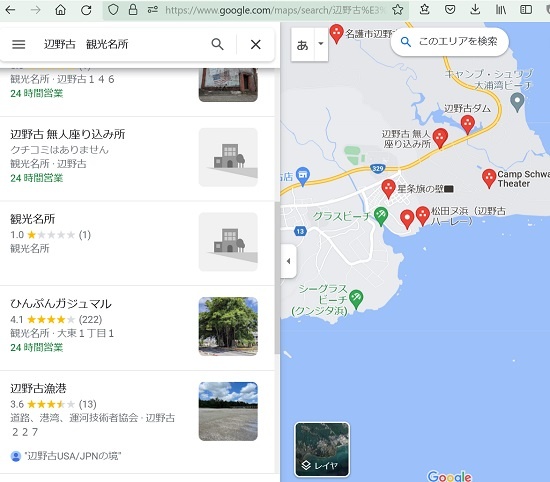Screen dimensions: 550x482
Task: Select the red pin for Camp Schwab Theater
Action: [x=489, y=178]
